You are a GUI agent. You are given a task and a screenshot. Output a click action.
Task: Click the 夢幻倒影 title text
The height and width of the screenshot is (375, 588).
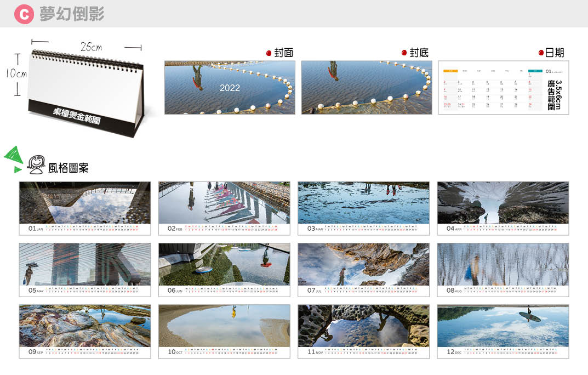(72, 14)
